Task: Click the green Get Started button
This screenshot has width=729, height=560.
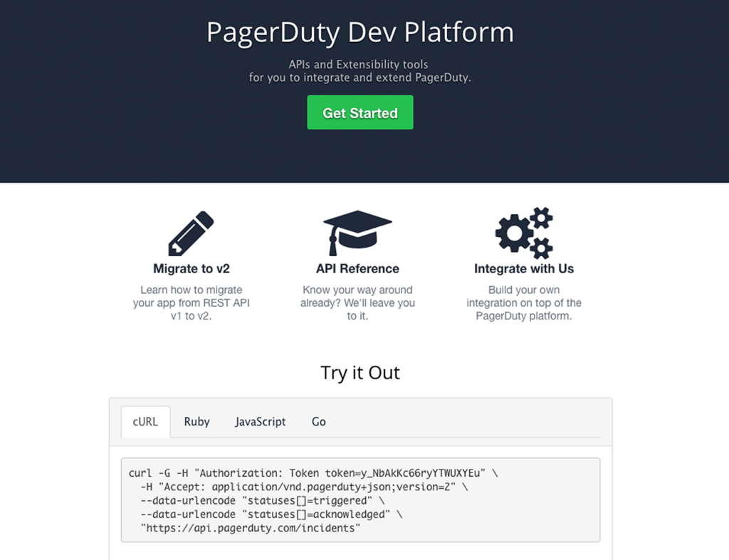Action: (360, 112)
